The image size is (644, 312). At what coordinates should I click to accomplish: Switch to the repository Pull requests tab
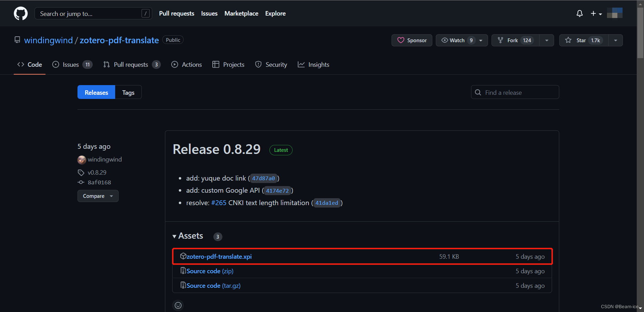132,65
